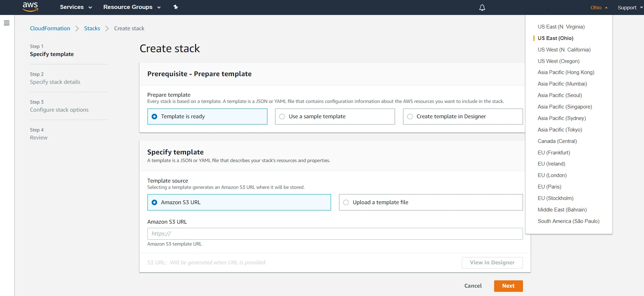Open the notifications bell
This screenshot has width=644, height=296.
[482, 8]
